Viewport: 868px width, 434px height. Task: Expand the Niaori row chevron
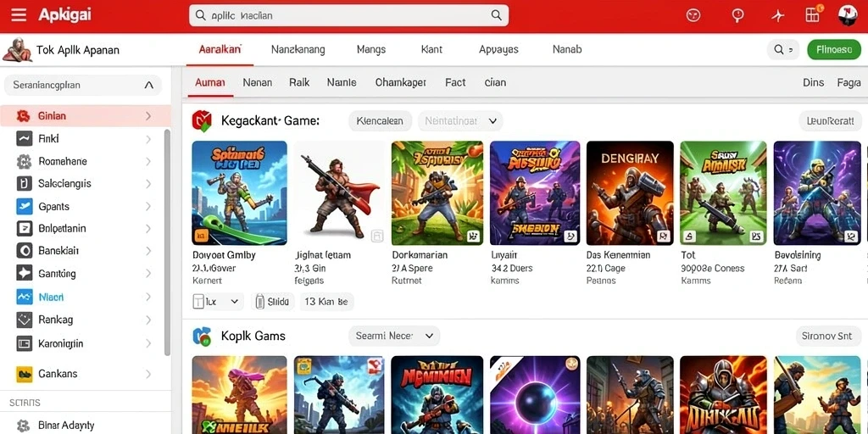pyautogui.click(x=148, y=297)
